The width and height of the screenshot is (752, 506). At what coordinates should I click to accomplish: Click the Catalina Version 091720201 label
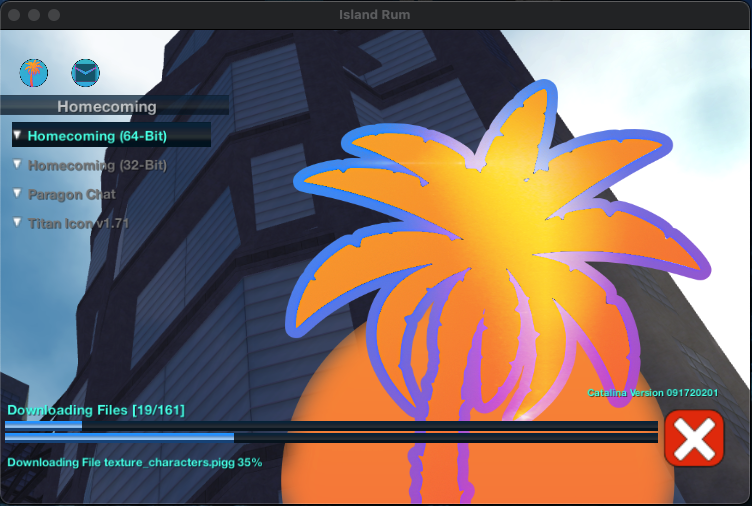(x=653, y=393)
